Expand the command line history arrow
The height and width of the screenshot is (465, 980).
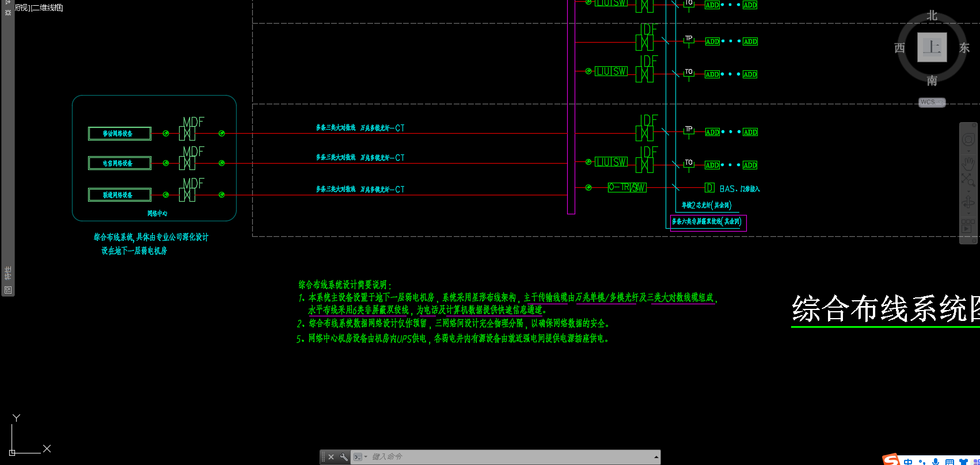click(x=656, y=457)
